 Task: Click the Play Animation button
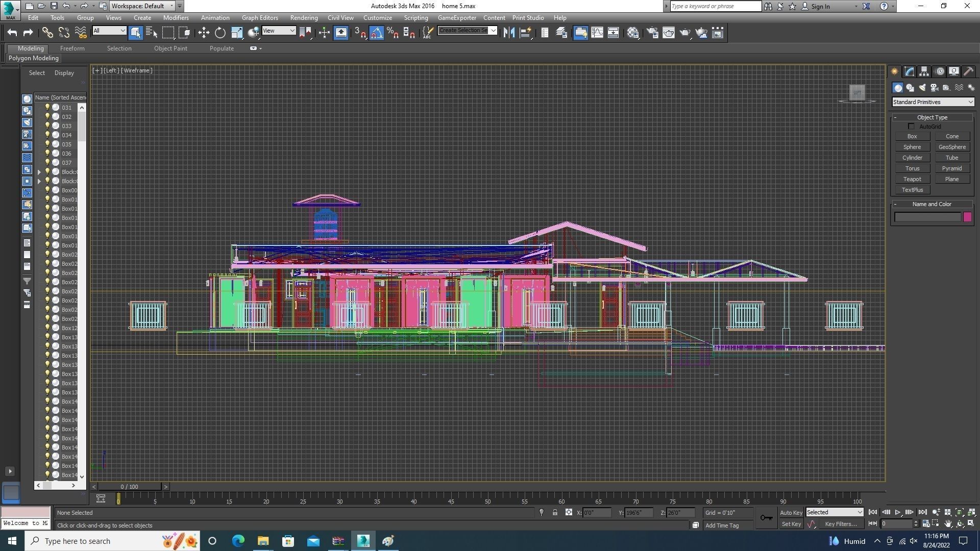[898, 512]
